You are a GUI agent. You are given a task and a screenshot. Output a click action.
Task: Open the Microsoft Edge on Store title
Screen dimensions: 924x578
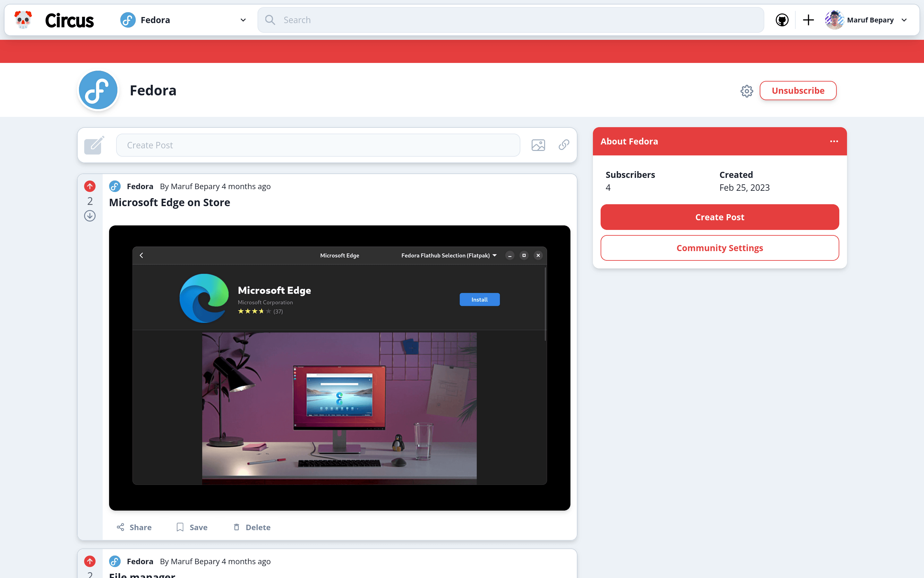click(169, 202)
